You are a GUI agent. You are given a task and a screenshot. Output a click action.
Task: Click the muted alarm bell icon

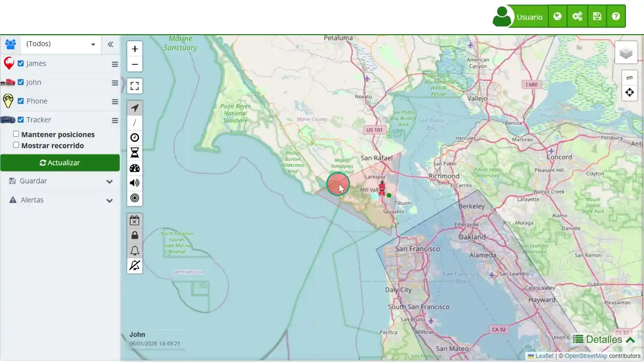(134, 265)
